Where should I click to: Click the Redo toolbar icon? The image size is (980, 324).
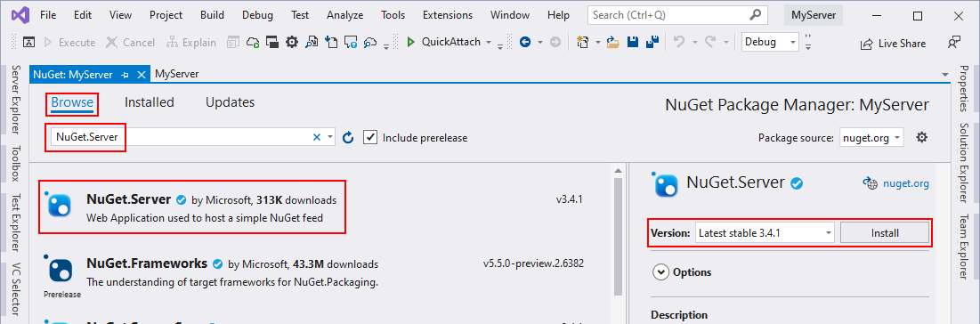pyautogui.click(x=710, y=43)
